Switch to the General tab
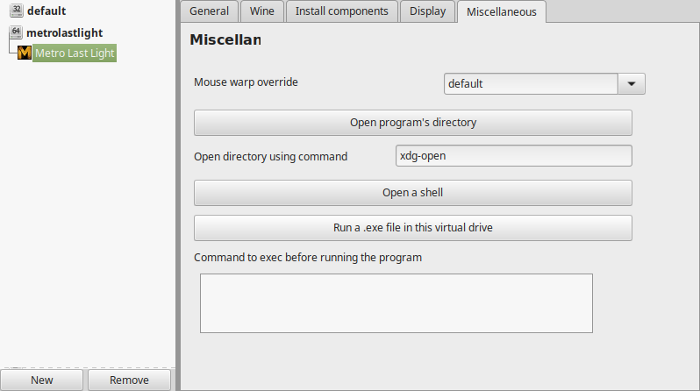This screenshot has width=700, height=391. [x=209, y=11]
